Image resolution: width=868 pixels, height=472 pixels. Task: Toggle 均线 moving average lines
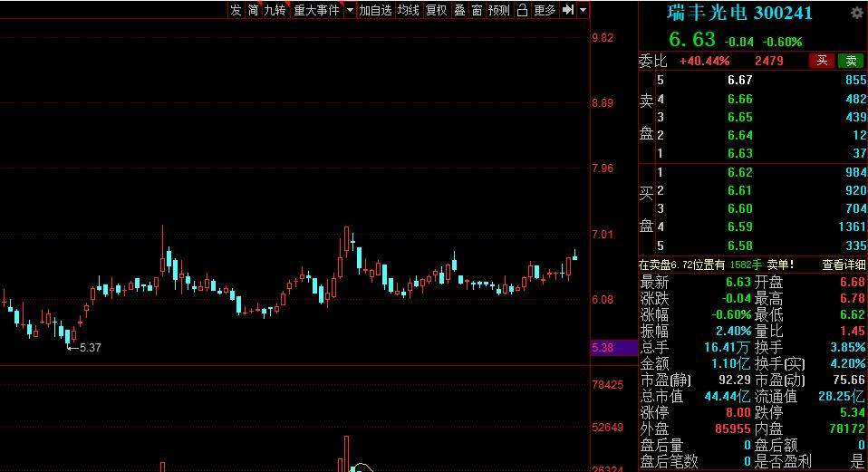click(x=409, y=10)
